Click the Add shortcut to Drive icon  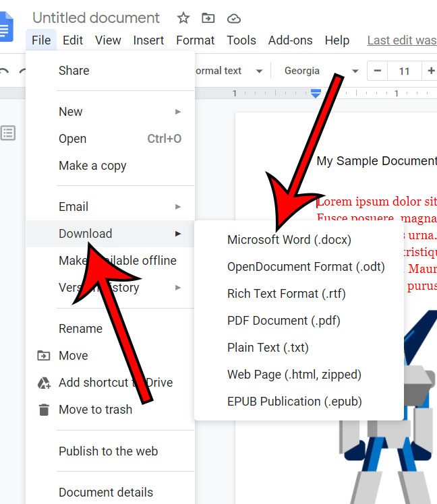[x=44, y=383]
